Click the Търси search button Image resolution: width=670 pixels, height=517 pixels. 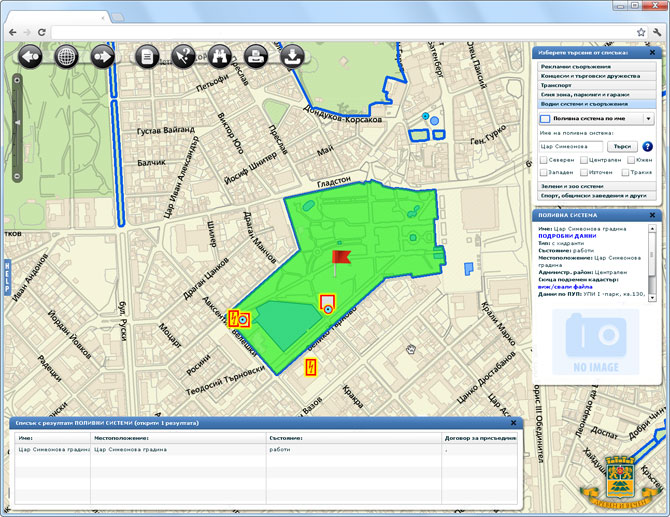tap(622, 147)
